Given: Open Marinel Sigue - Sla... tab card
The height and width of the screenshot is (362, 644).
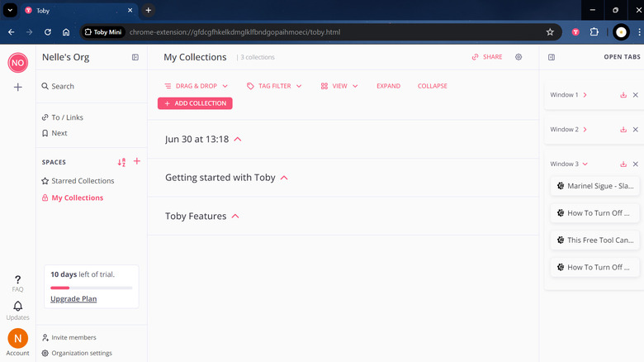Looking at the screenshot, I should pos(594,186).
